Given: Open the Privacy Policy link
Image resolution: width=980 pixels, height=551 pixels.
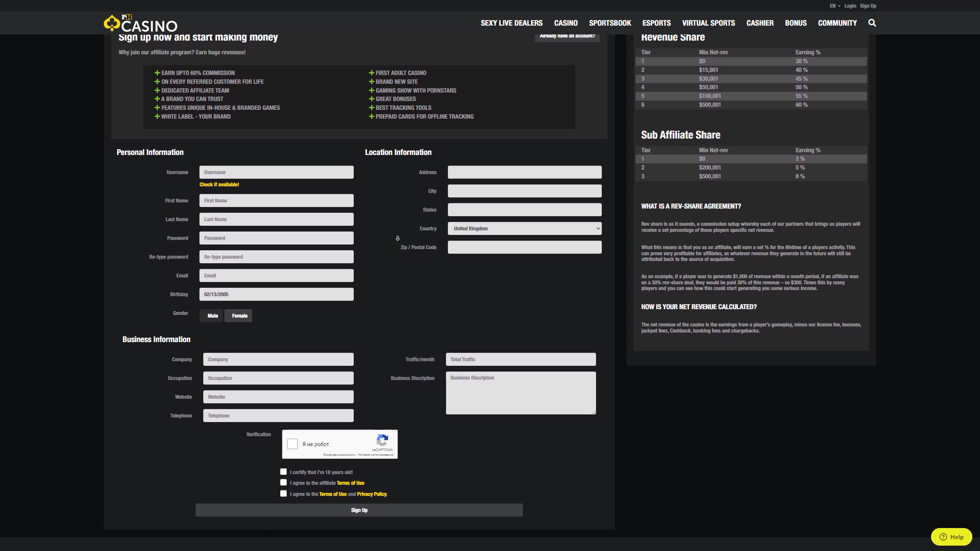Looking at the screenshot, I should click(371, 494).
